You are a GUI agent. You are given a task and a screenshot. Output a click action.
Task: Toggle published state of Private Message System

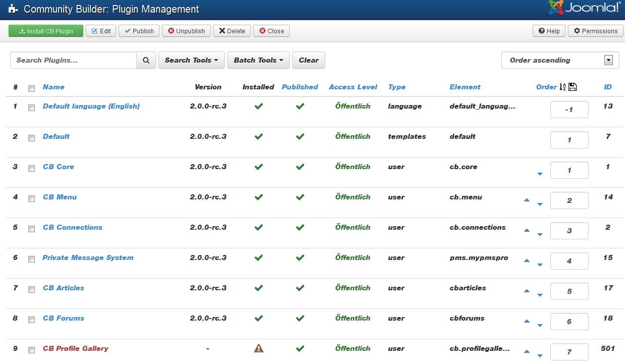click(300, 257)
